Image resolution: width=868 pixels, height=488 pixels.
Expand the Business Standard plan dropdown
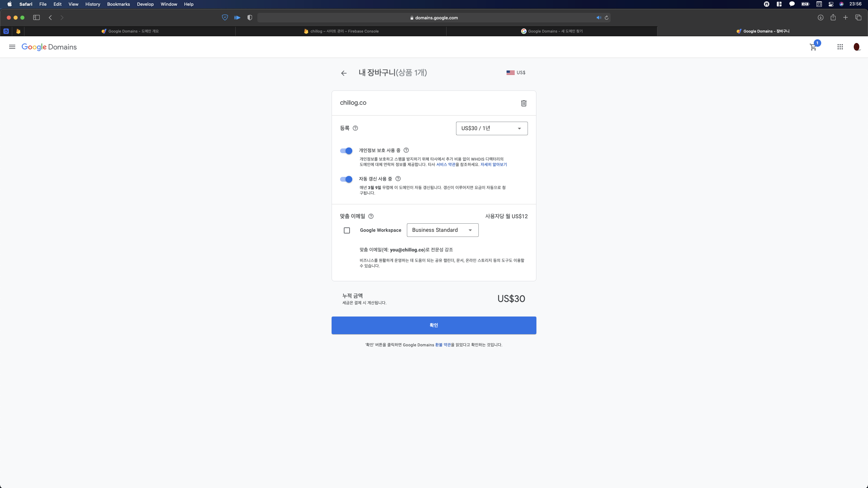(x=442, y=230)
